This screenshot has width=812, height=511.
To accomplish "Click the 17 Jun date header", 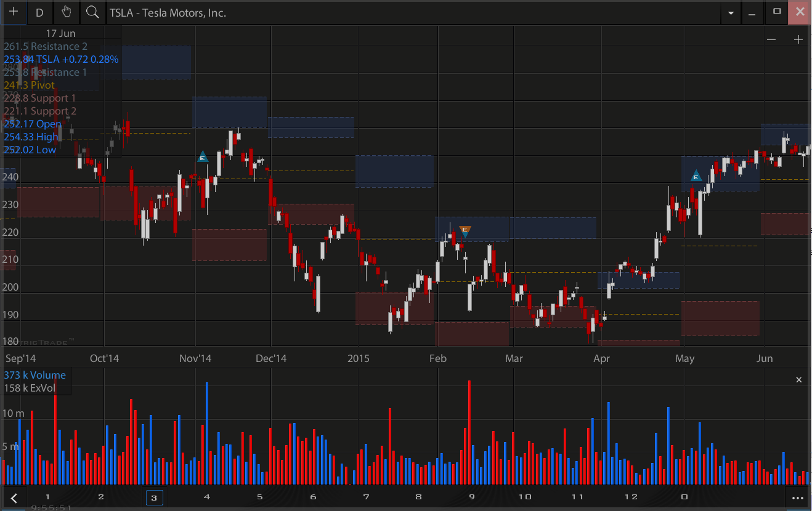I will (61, 33).
